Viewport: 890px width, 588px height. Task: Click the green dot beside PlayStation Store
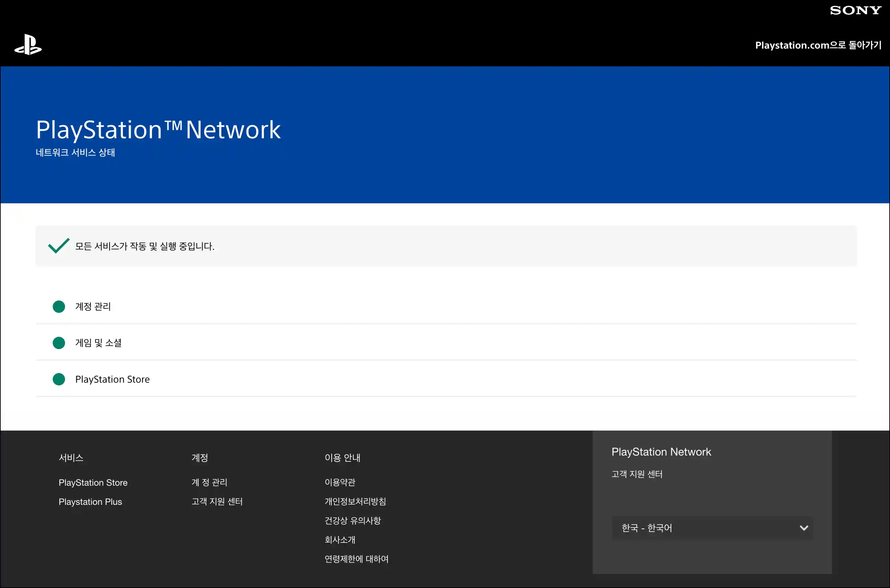click(59, 379)
